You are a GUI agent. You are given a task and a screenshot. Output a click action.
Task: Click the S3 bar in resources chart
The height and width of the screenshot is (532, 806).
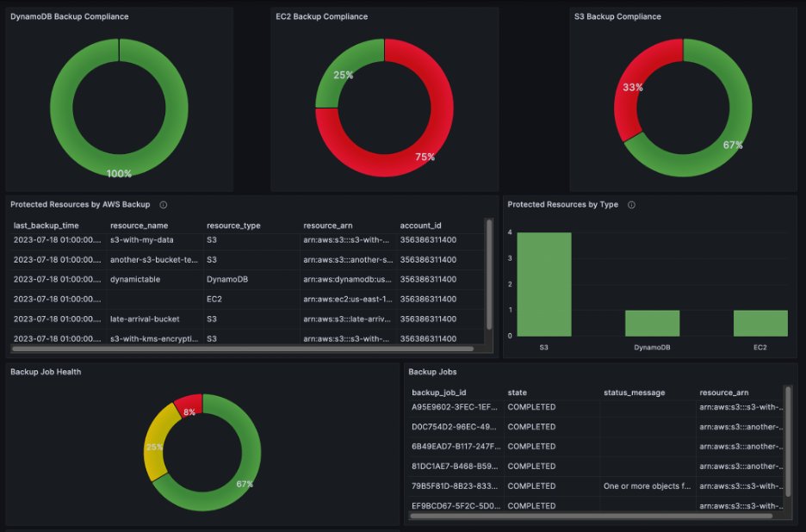544,285
